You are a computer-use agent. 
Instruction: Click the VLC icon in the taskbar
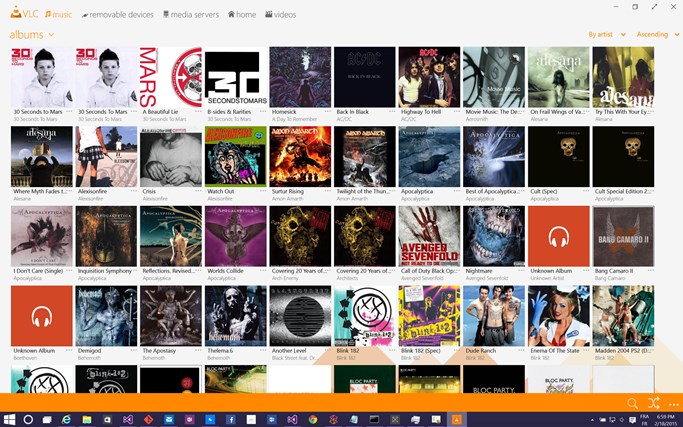coord(456,420)
